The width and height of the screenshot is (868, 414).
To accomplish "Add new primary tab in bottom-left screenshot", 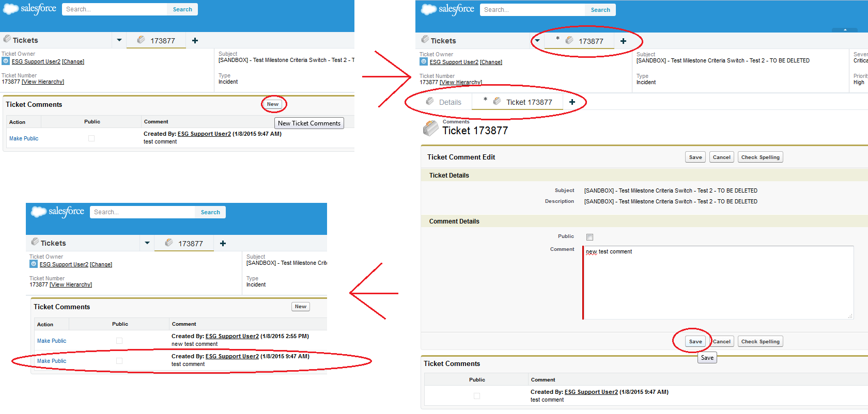I will click(x=223, y=243).
